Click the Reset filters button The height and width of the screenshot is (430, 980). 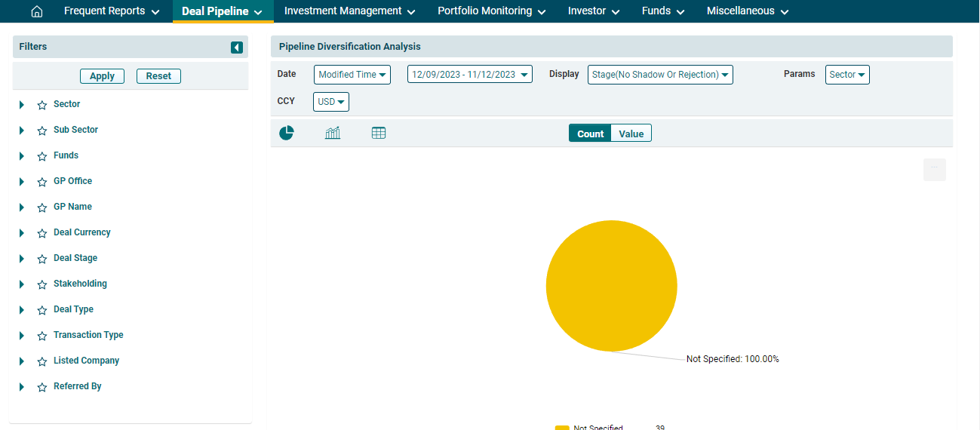(158, 76)
